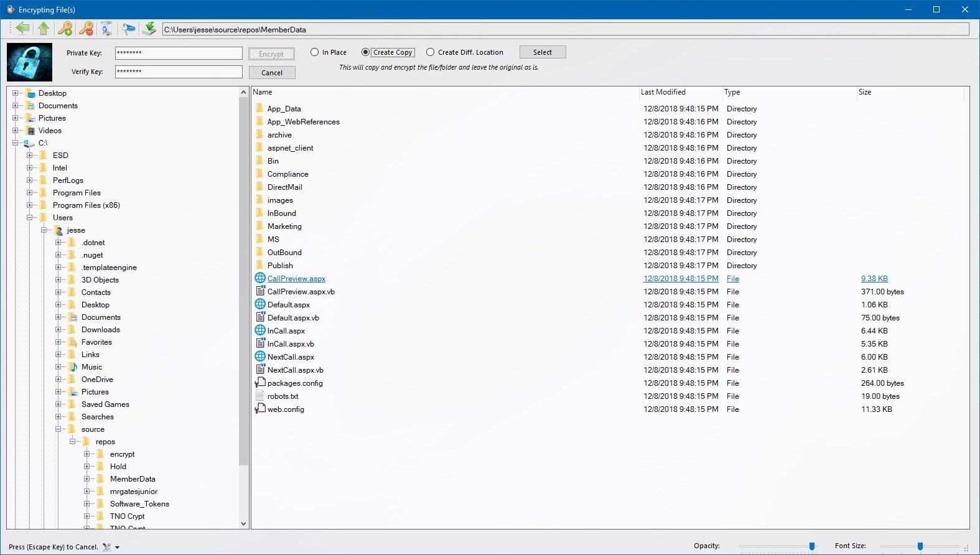The width and height of the screenshot is (980, 555).
Task: Click the Cancel button
Action: click(x=272, y=73)
